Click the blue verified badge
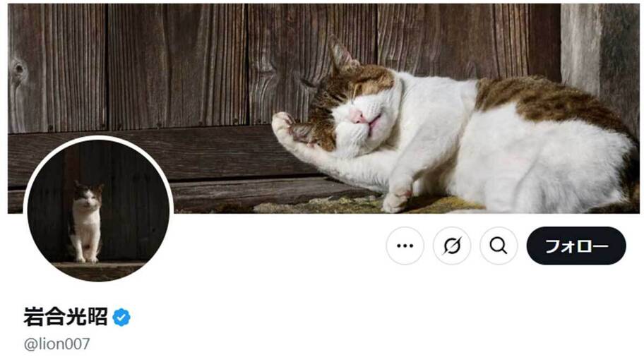 121,318
